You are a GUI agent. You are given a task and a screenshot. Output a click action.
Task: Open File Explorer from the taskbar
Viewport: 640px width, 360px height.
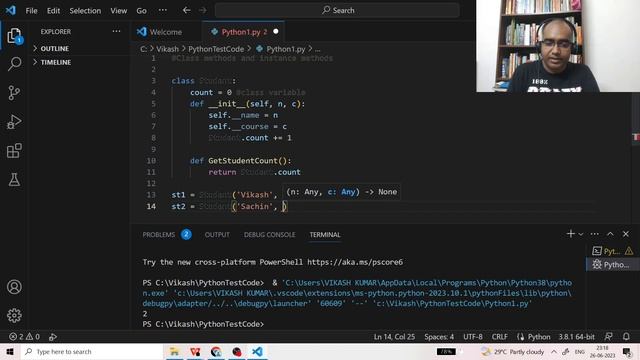[174, 351]
